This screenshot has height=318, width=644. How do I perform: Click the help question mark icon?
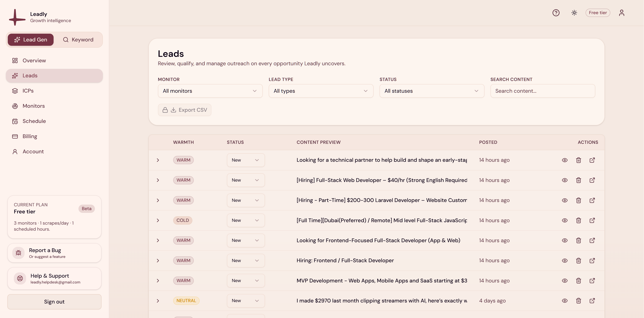(556, 13)
